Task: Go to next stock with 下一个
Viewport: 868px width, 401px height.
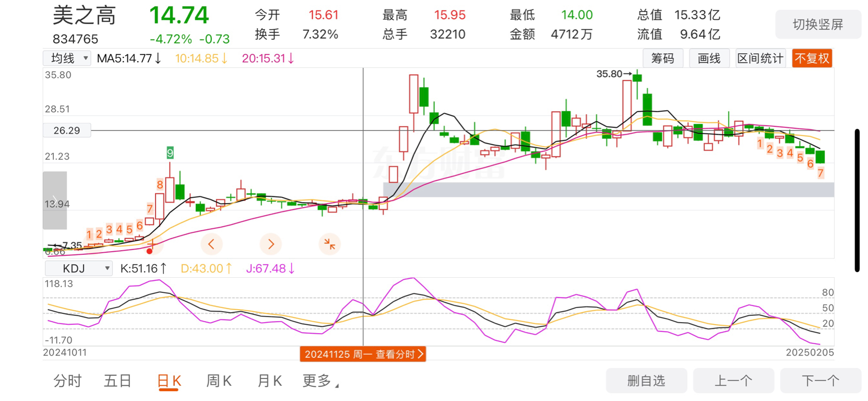Action: pos(821,381)
